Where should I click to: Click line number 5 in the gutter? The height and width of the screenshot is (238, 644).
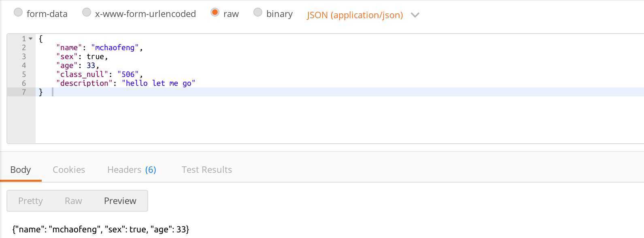tap(24, 74)
